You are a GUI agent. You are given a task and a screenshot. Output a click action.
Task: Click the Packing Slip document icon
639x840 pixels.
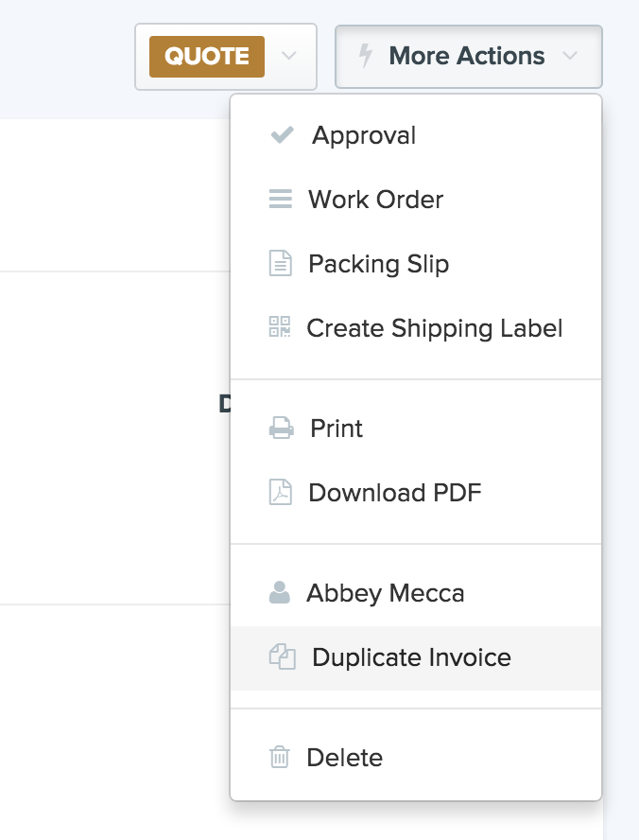coord(281,263)
